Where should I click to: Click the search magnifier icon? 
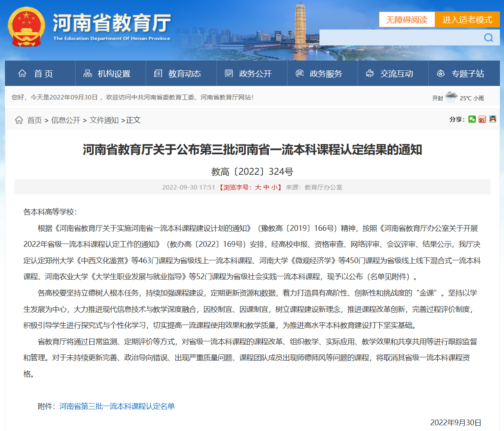pyautogui.click(x=488, y=38)
